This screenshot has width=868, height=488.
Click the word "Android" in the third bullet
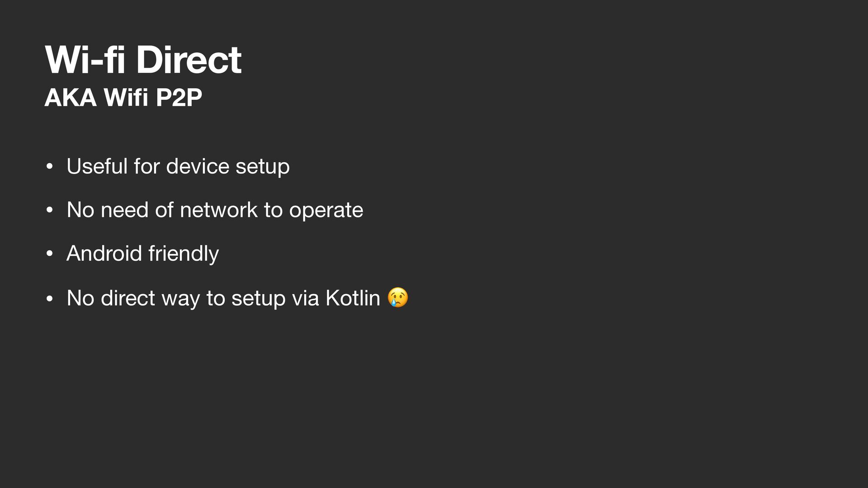[x=104, y=253]
